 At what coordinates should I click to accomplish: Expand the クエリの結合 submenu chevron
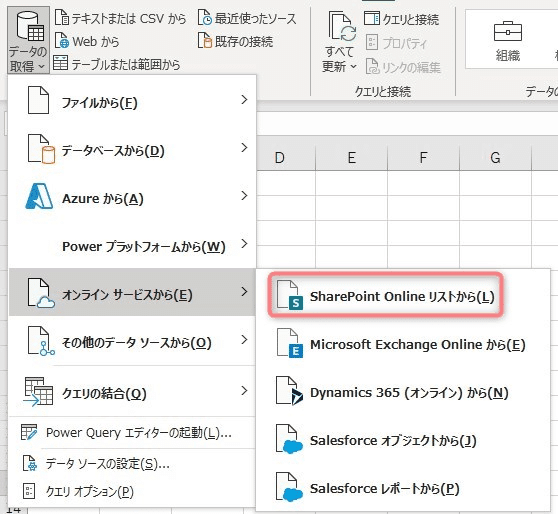pos(244,390)
